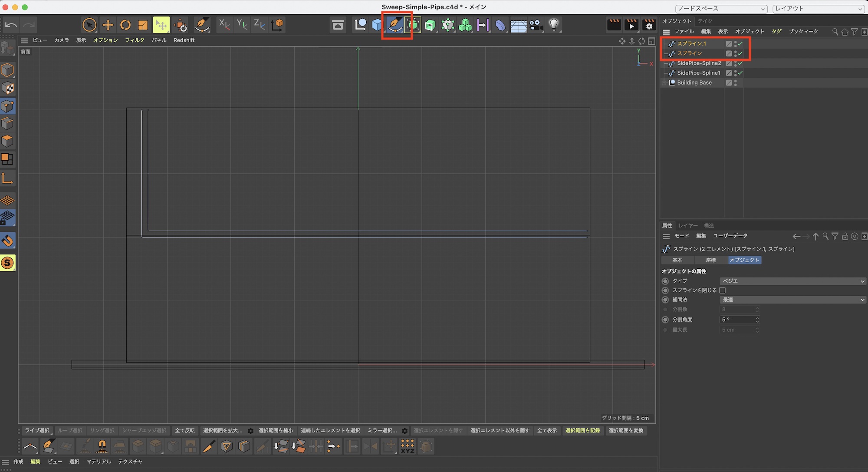Click the Undo arrow icon
The width and height of the screenshot is (868, 472).
coord(11,25)
